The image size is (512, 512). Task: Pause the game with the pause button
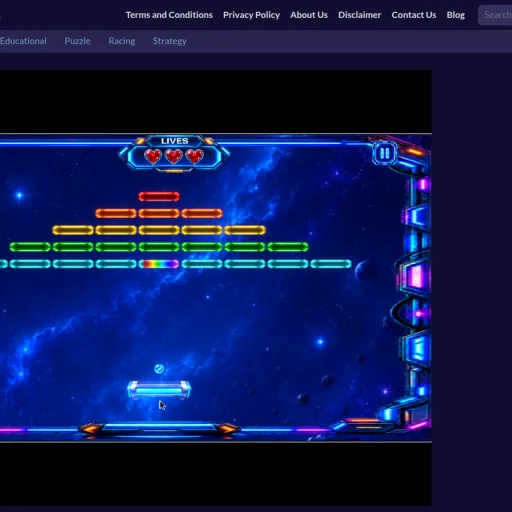[x=385, y=154]
